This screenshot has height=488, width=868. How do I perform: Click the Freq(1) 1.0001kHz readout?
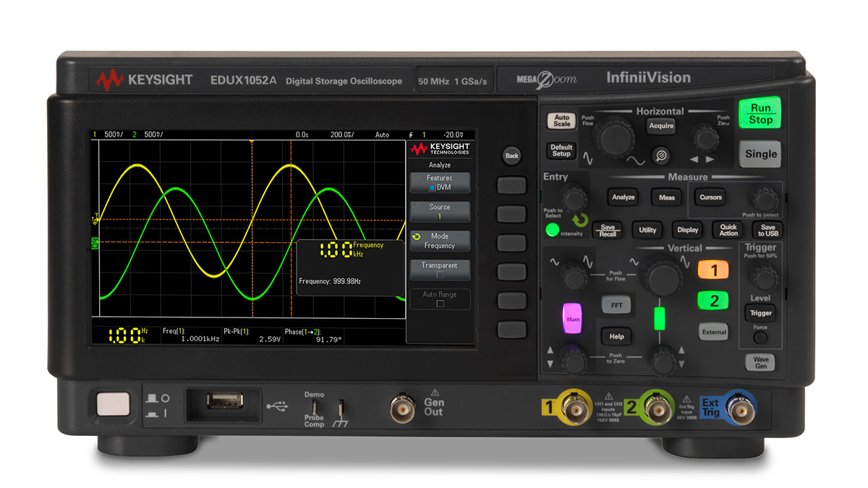pyautogui.click(x=190, y=334)
